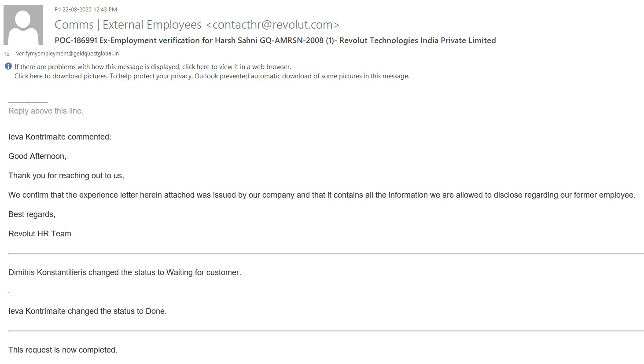Click the "To" recipient label
Viewport: 644px width, 364px height.
point(7,54)
